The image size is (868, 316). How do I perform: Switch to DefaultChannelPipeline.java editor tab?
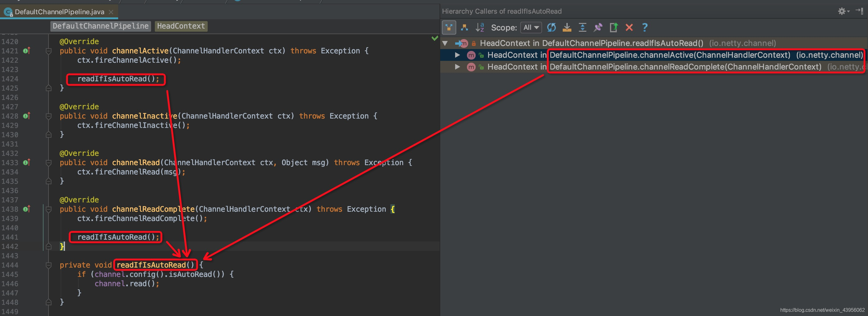[x=60, y=12]
